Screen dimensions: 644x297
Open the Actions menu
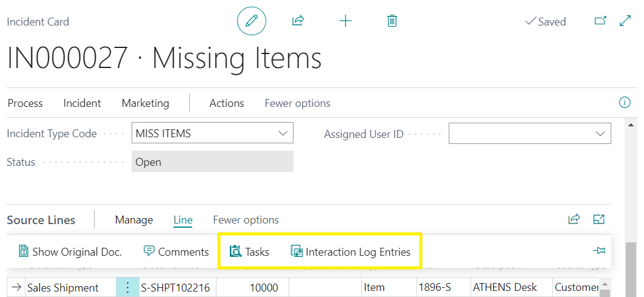point(227,103)
